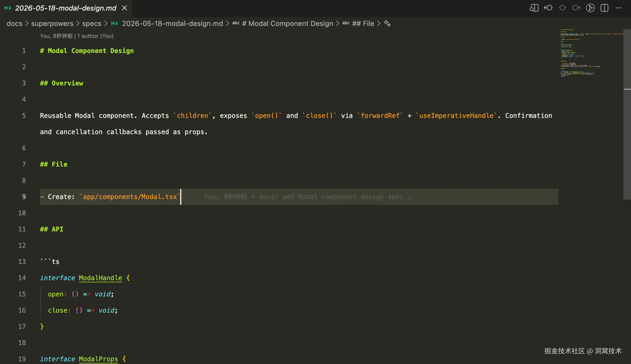Open the specs breadcrumb folder
Image resolution: width=631 pixels, height=364 pixels.
[92, 24]
